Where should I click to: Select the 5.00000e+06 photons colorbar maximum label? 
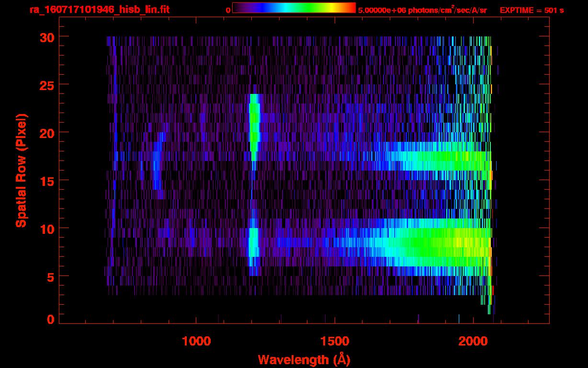[x=422, y=10]
